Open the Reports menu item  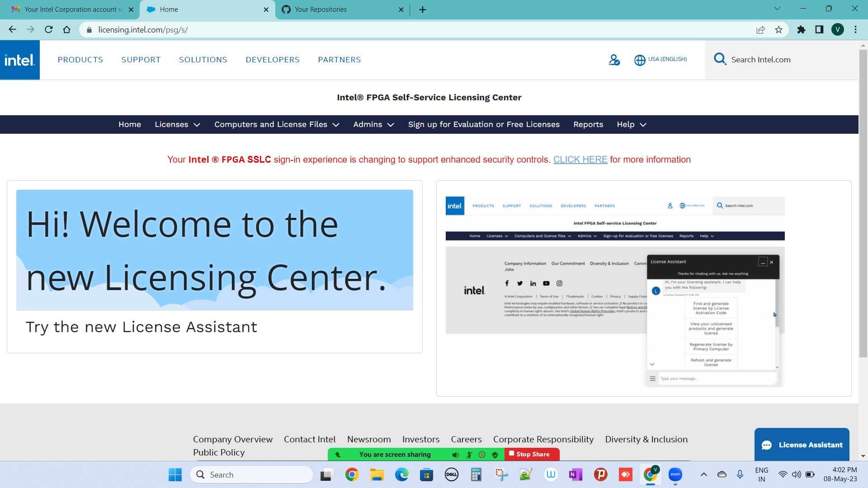(x=588, y=124)
